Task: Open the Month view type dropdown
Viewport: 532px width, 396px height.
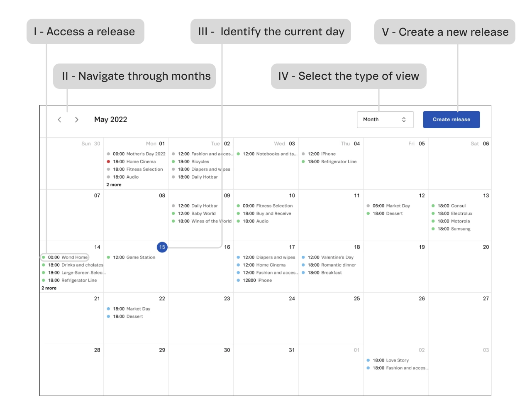Action: click(x=385, y=120)
